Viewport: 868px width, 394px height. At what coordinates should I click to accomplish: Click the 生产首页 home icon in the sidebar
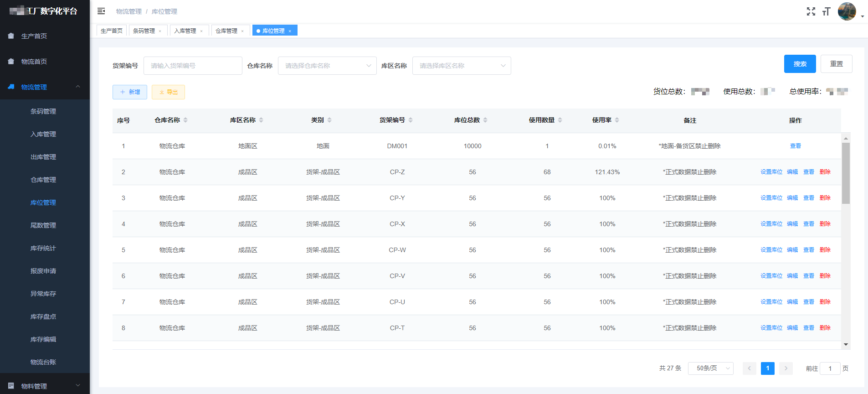[x=11, y=36]
